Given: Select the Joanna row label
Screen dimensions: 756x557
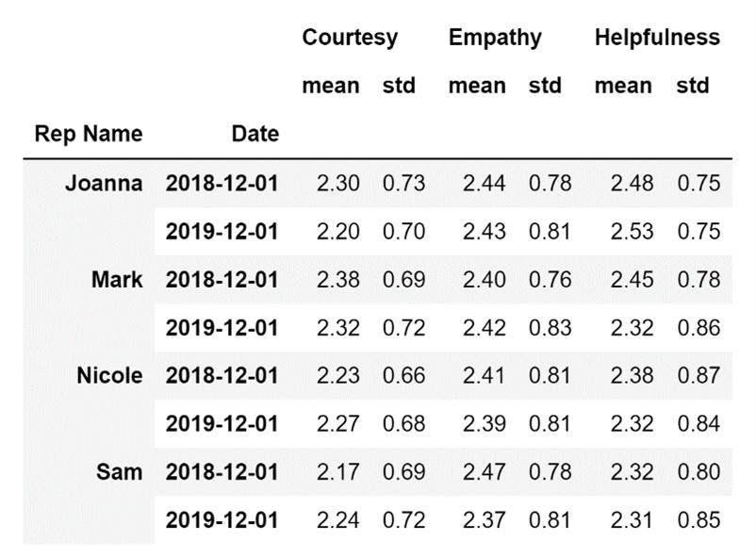Looking at the screenshot, I should coord(104,183).
